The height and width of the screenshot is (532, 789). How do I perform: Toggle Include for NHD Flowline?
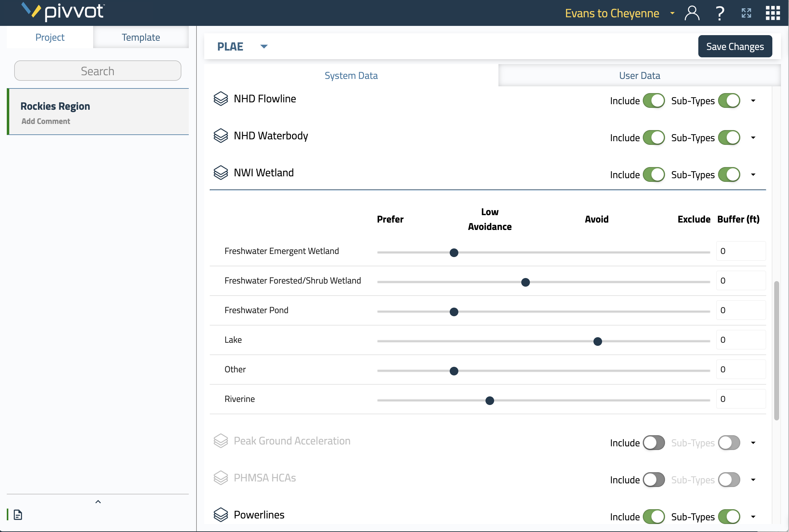(654, 101)
